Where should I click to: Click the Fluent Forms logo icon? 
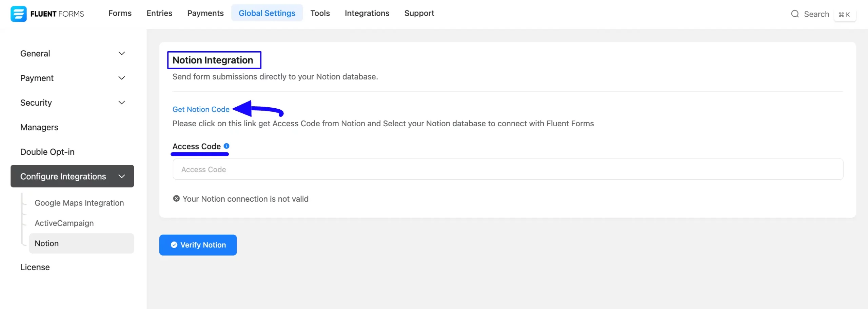pyautogui.click(x=18, y=14)
